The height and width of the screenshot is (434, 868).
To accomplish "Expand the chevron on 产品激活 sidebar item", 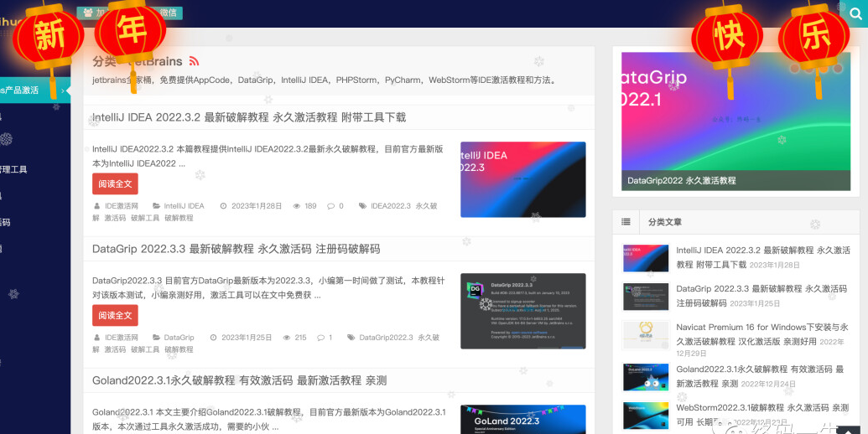I will pos(63,90).
